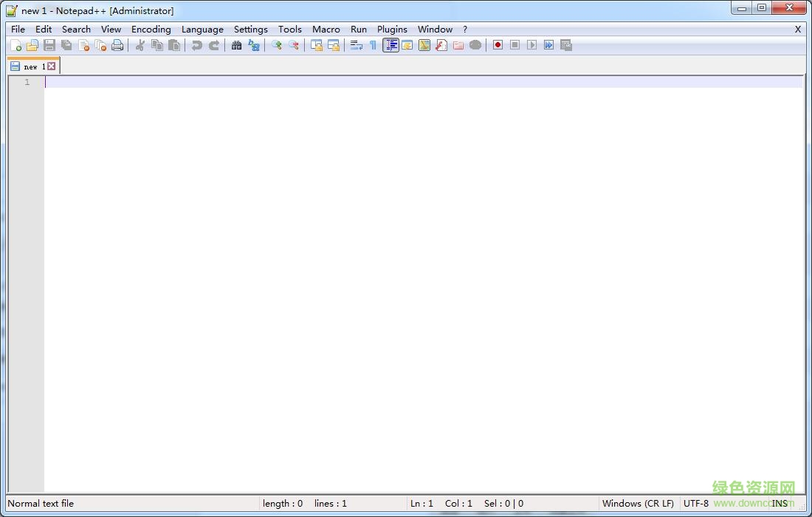Toggle show all characters pilcrow icon

click(373, 45)
